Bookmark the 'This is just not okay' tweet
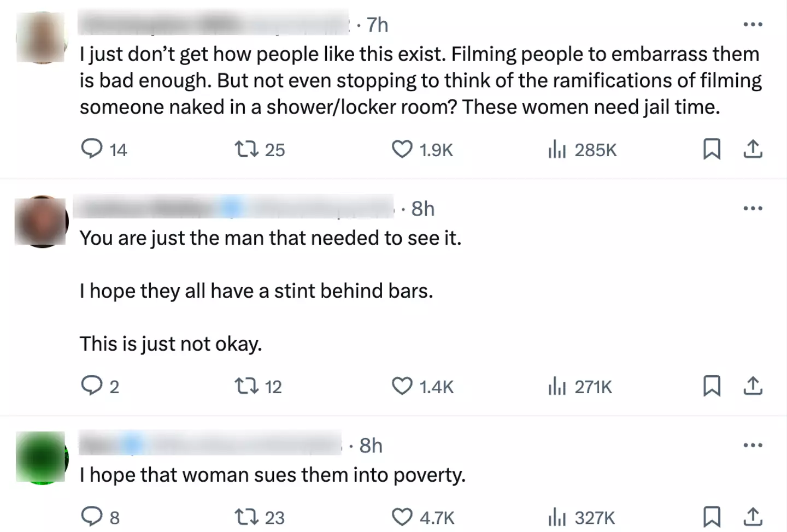This screenshot has width=787, height=532. point(711,386)
